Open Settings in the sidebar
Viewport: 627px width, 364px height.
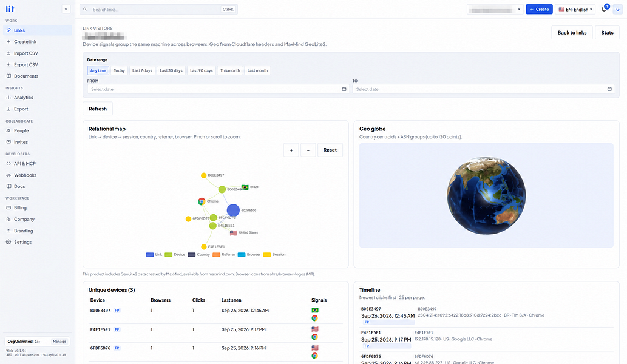pyautogui.click(x=38, y=242)
